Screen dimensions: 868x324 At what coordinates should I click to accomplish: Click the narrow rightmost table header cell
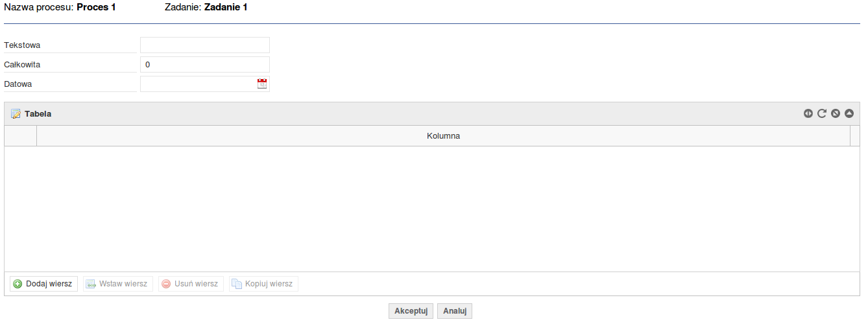click(x=855, y=136)
